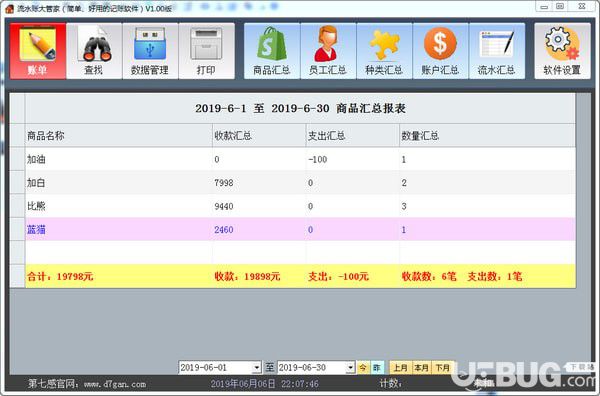Image resolution: width=600 pixels, height=396 pixels.
Task: Click the 支出汇总 column header
Action: 353,135
